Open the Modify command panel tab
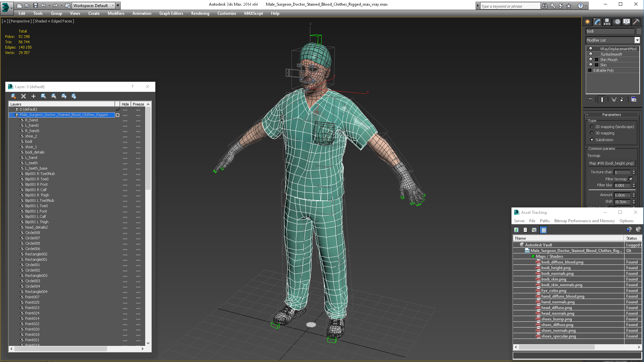The image size is (644, 362). 597,22
